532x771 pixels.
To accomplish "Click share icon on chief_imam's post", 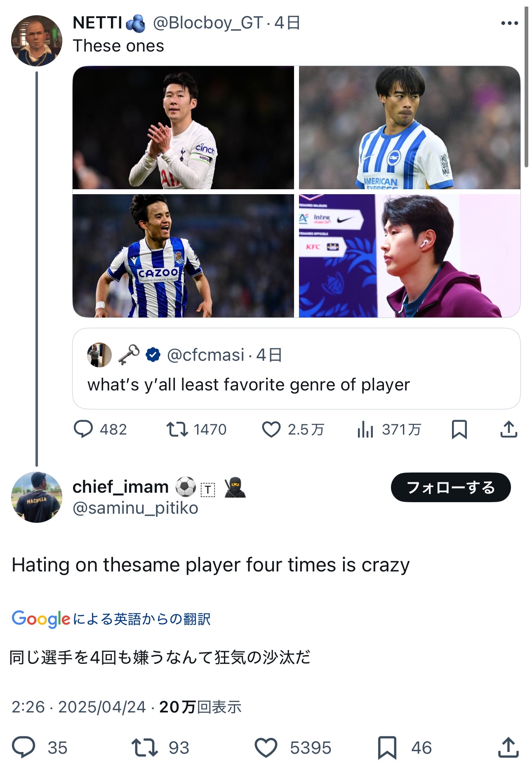I will tap(508, 747).
